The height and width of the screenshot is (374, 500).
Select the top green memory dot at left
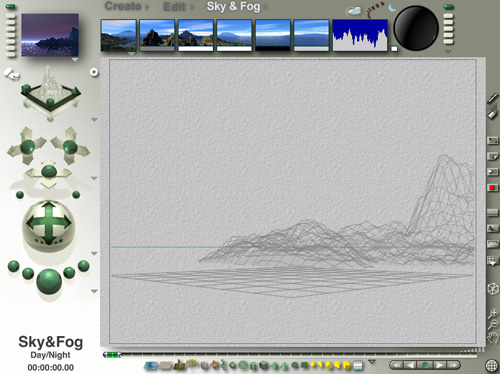pos(10,6)
